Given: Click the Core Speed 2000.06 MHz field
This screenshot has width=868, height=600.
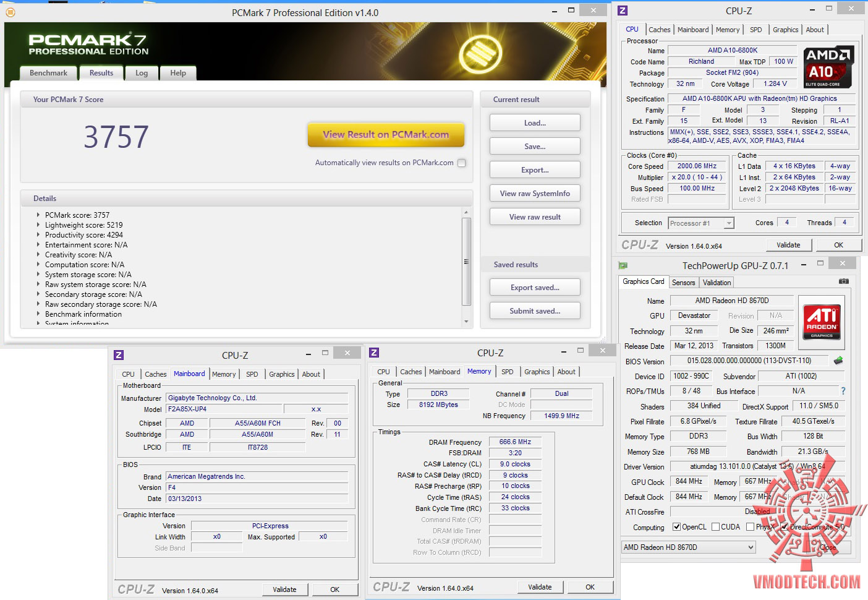Looking at the screenshot, I should coord(697,166).
